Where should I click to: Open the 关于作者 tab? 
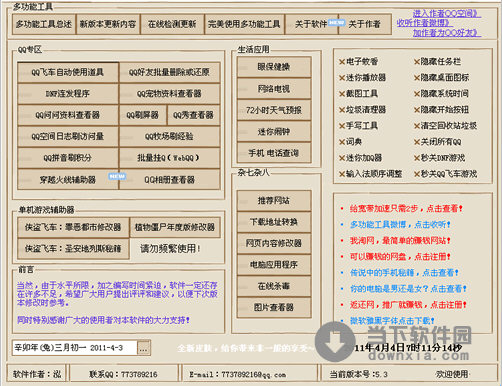[365, 24]
